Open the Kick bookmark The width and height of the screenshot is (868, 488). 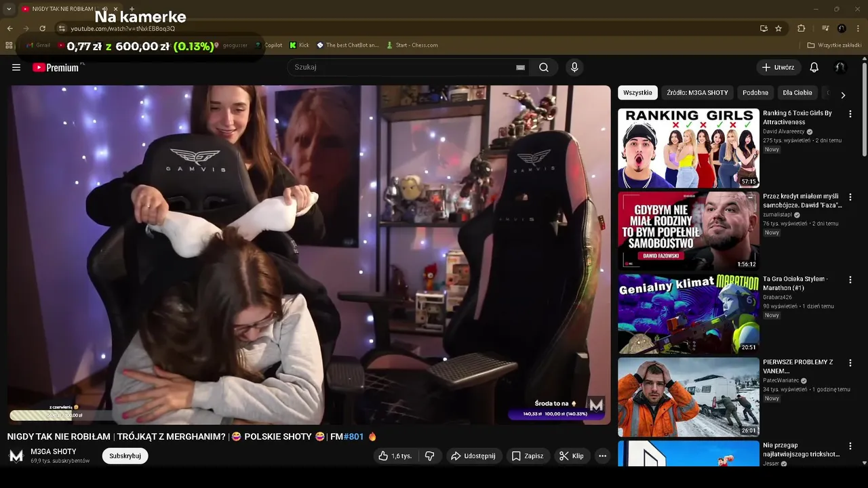[x=299, y=45]
